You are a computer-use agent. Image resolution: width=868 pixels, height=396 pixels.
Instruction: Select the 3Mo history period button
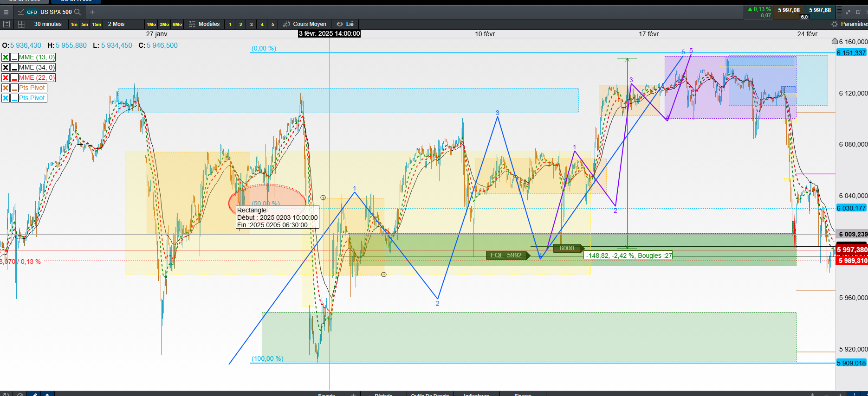tap(164, 24)
